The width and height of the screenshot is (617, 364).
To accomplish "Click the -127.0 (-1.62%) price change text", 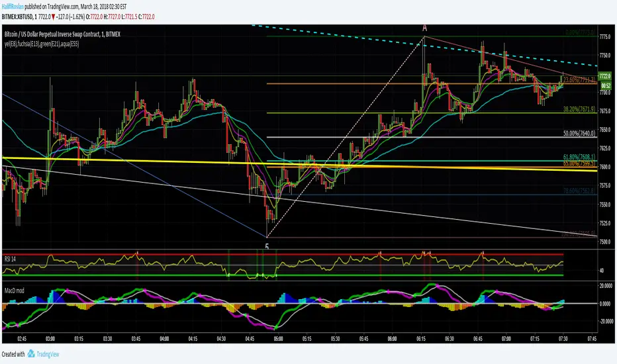I will click(x=70, y=17).
